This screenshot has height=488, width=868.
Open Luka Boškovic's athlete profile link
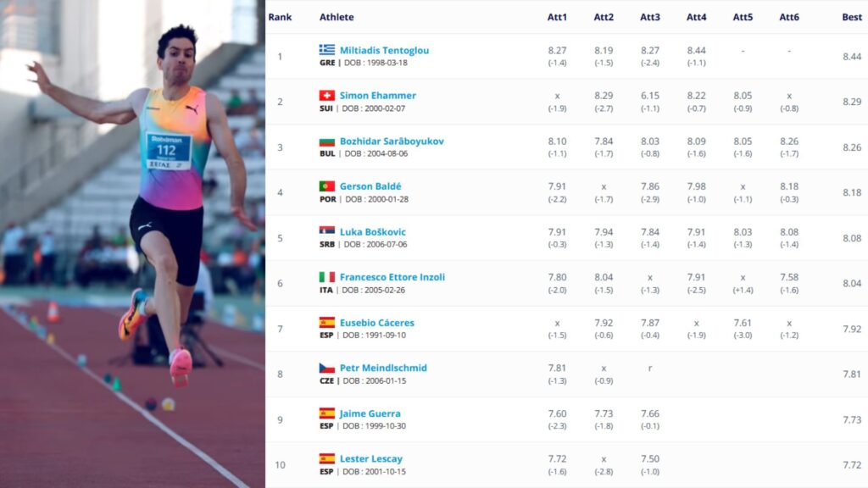point(373,232)
